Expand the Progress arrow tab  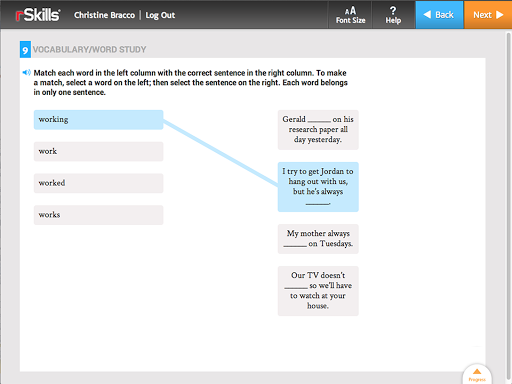(x=477, y=374)
